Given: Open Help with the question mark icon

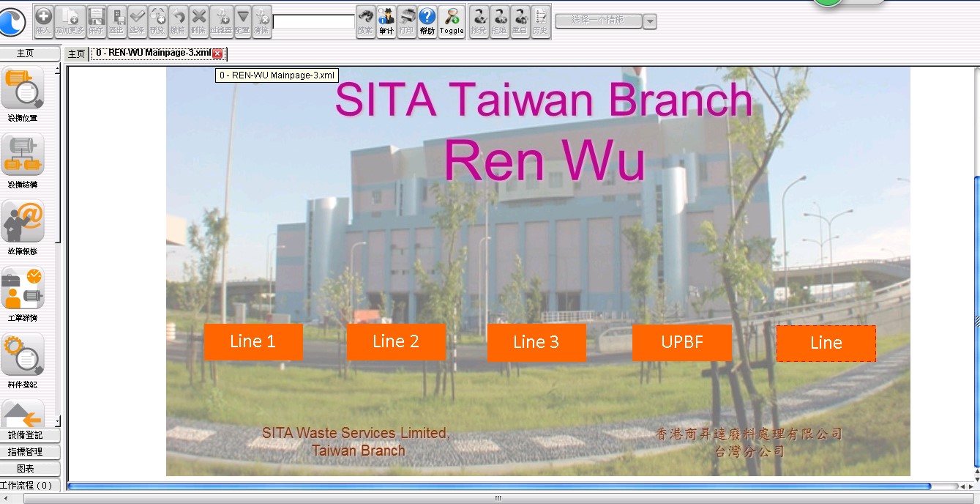Looking at the screenshot, I should 427,21.
